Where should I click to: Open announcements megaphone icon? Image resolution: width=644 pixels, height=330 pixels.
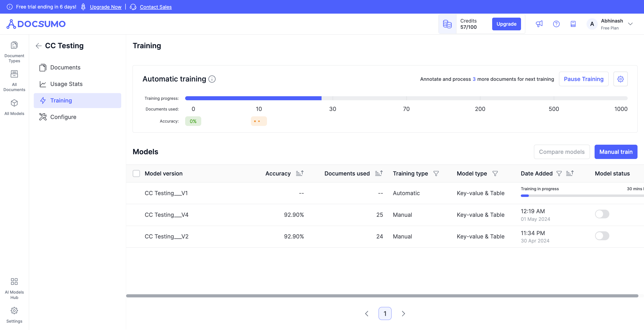tap(539, 24)
